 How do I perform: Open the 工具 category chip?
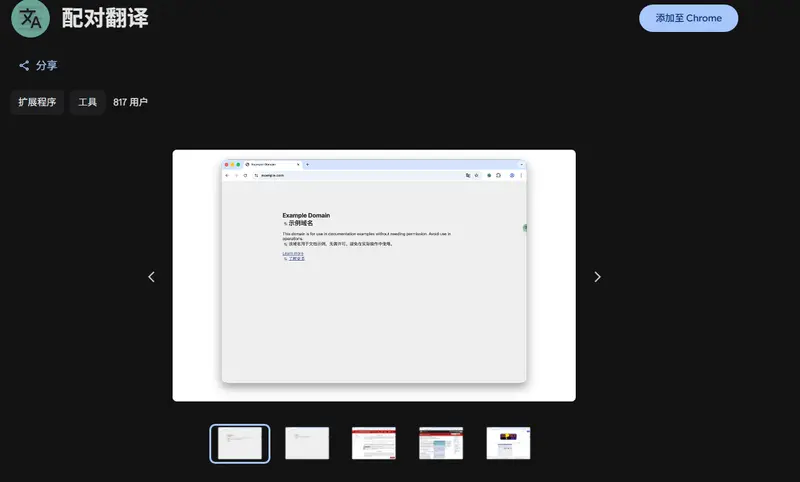coord(87,102)
